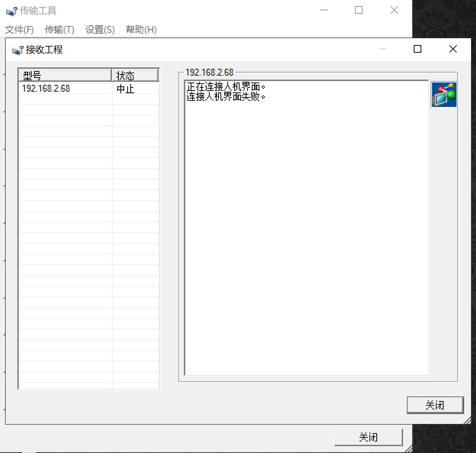The image size is (476, 453).
Task: Open the 帮助(H) menu
Action: click(141, 30)
